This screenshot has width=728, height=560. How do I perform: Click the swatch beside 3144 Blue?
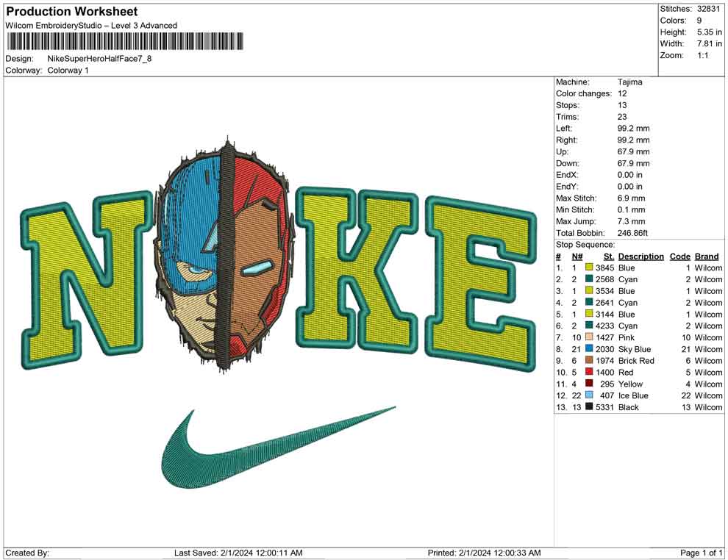[x=589, y=314]
